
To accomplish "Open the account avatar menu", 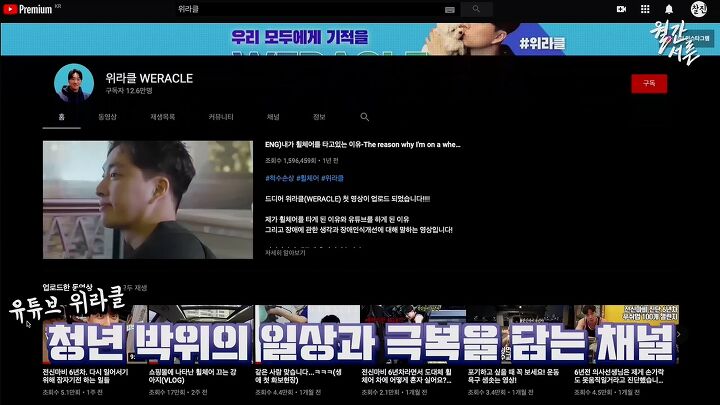I will pyautogui.click(x=699, y=9).
